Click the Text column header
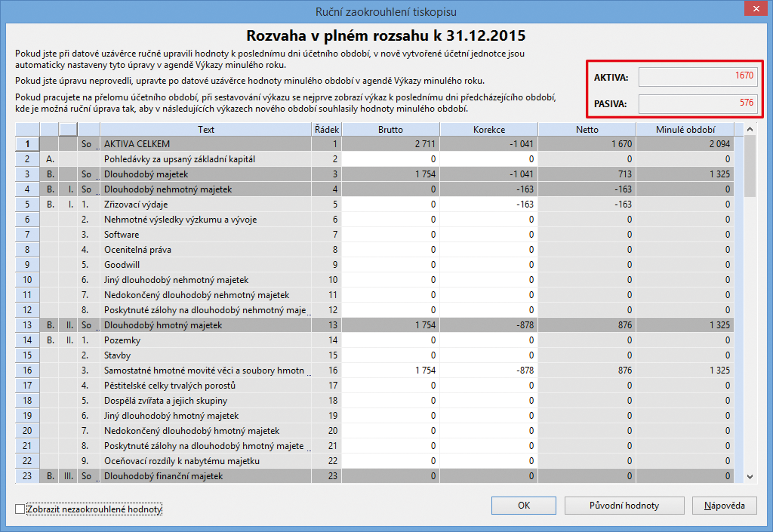This screenshot has height=532, width=773. 205,129
